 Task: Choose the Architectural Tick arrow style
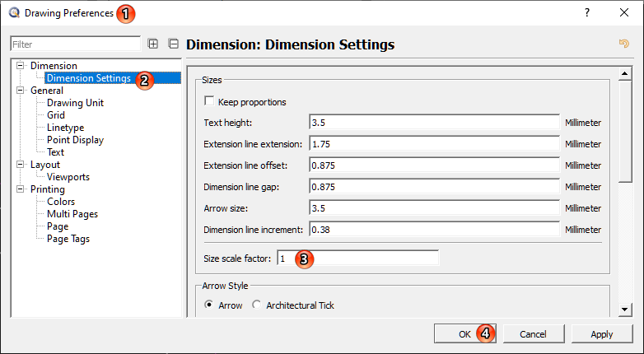257,305
